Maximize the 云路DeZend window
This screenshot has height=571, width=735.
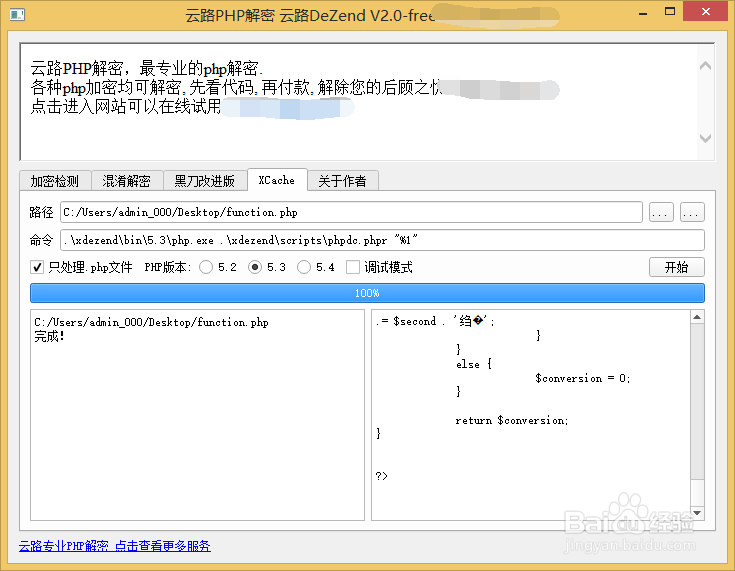pos(670,12)
